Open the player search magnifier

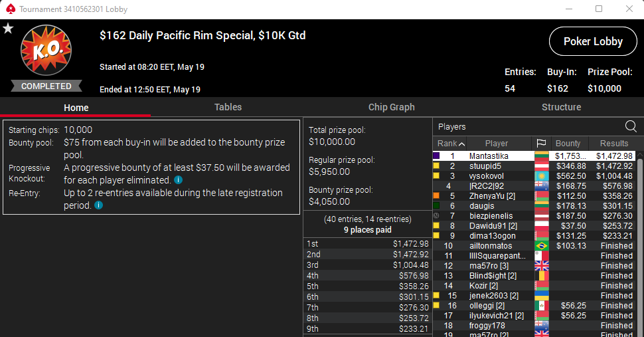(x=630, y=126)
